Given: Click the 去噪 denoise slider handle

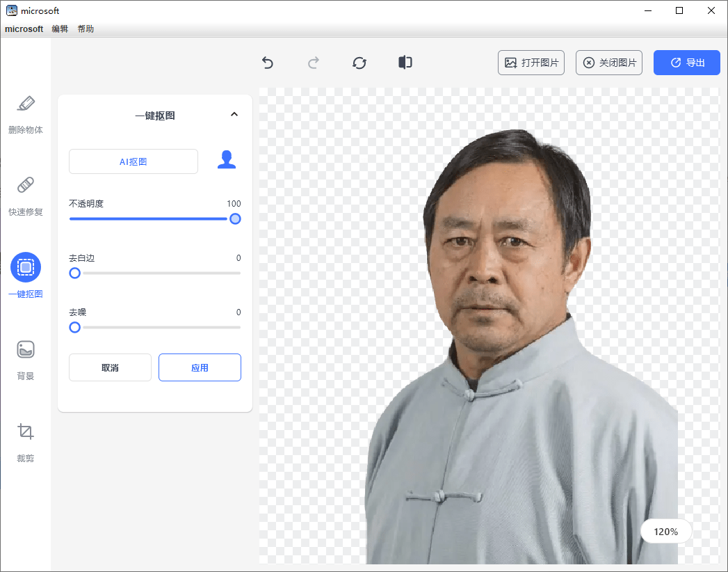Looking at the screenshot, I should pos(74,327).
